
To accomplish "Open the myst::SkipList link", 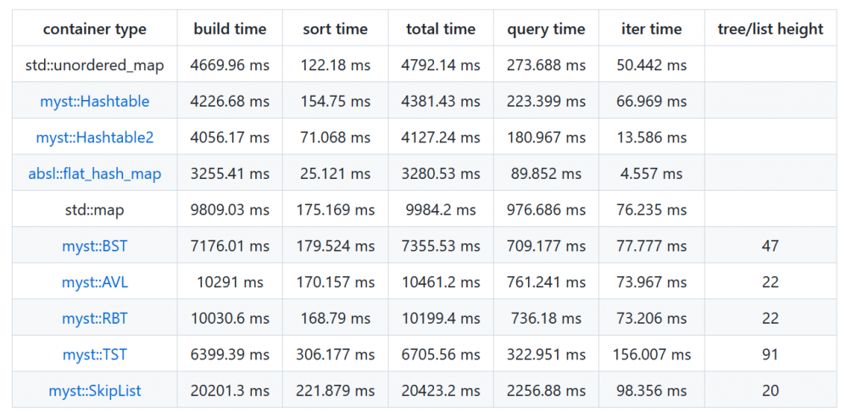I will (x=95, y=391).
